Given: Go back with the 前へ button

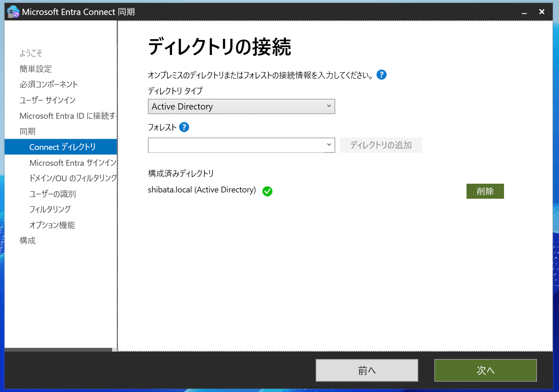Looking at the screenshot, I should pyautogui.click(x=367, y=370).
